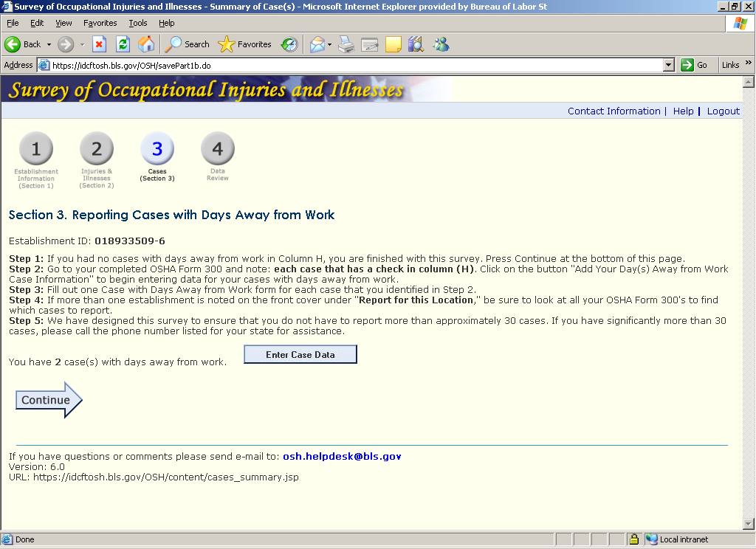
Task: Click inside the Address URL field
Action: [354, 65]
